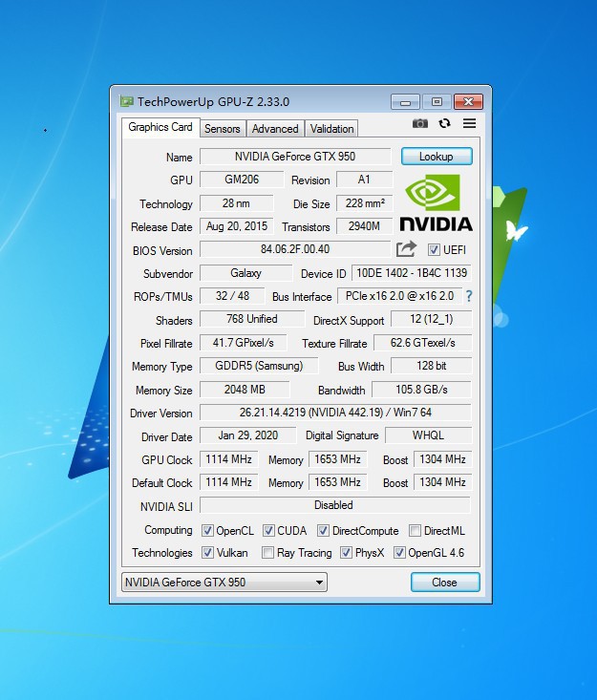Click GPU Clock row Boost 1304 MHz
The image size is (597, 700).
[x=442, y=459]
